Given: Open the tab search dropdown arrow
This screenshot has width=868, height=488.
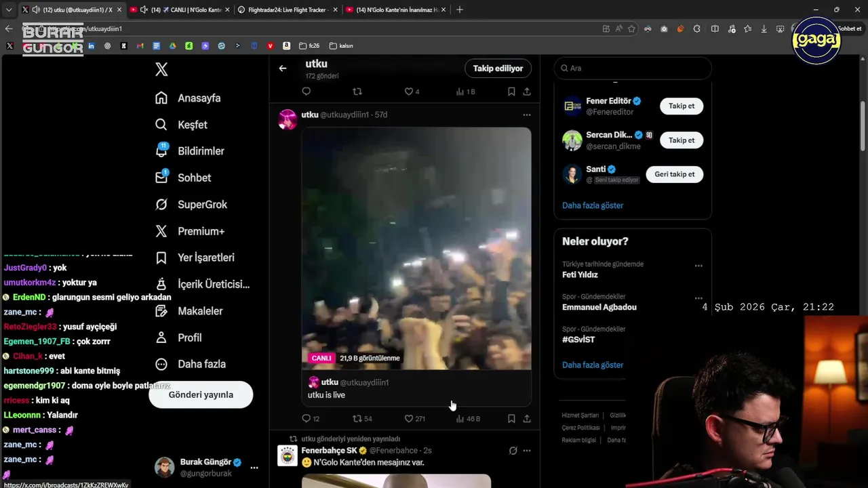Looking at the screenshot, I should point(8,9).
